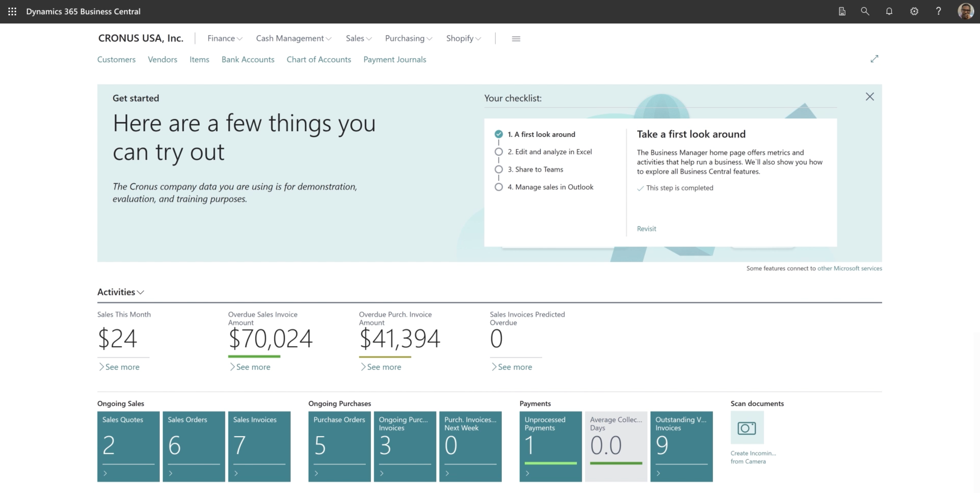Open the $70,024 overdue sales amount
The image size is (980, 493).
270,339
